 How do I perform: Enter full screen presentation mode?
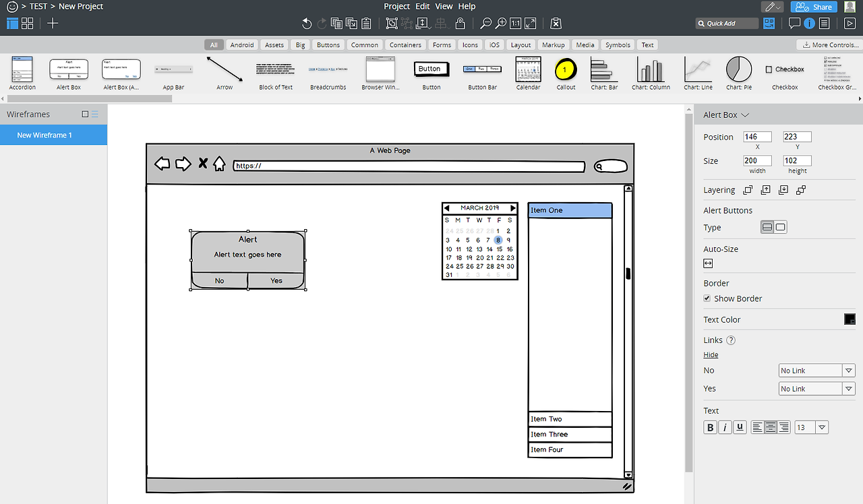coord(850,24)
